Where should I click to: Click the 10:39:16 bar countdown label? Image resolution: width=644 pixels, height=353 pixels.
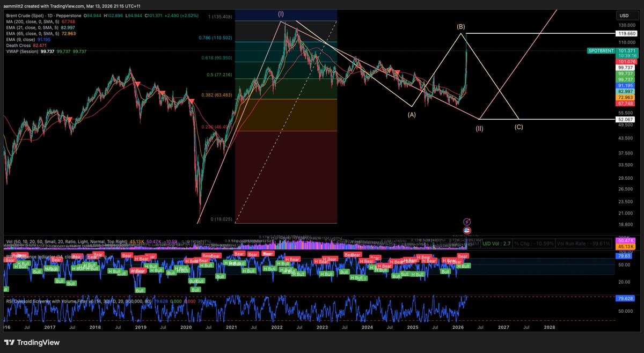(x=626, y=55)
